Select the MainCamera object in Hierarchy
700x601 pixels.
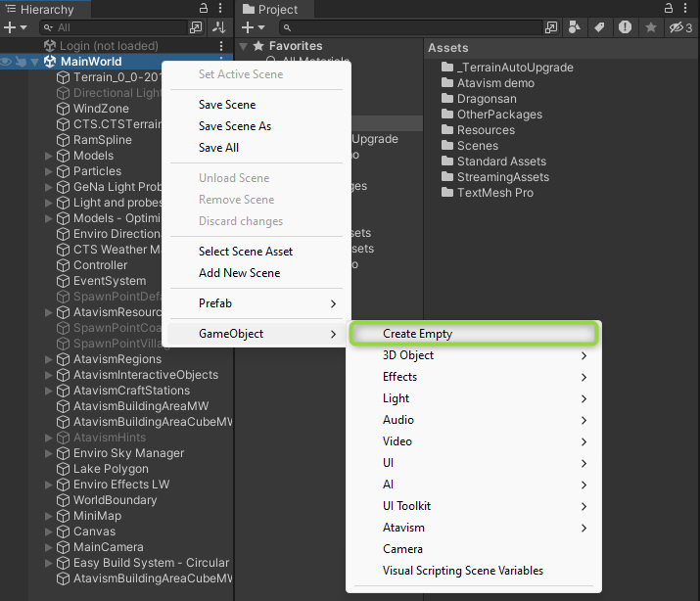[x=108, y=547]
